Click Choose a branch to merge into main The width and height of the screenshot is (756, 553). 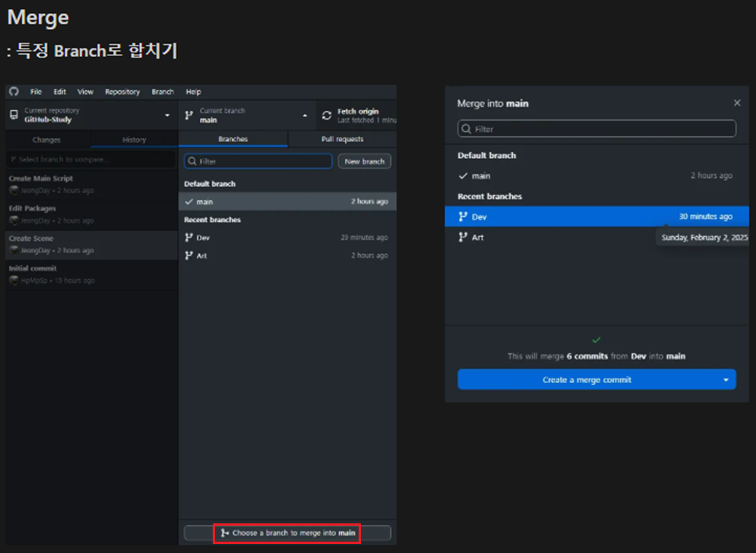[x=287, y=532]
